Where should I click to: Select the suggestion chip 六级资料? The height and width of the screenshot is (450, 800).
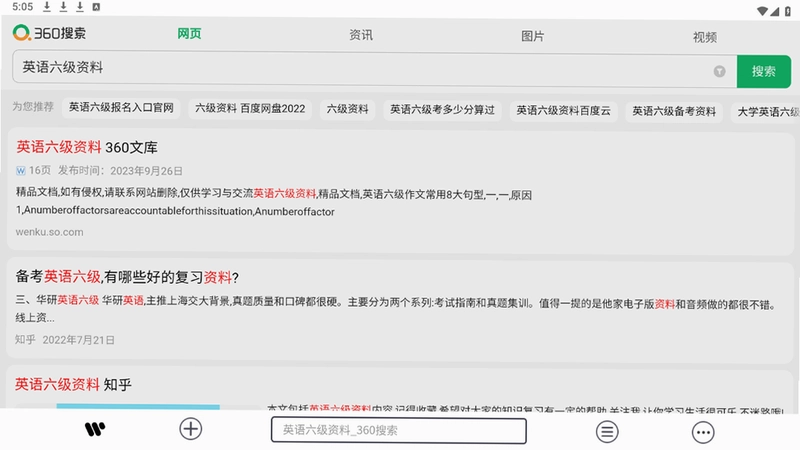coord(347,109)
